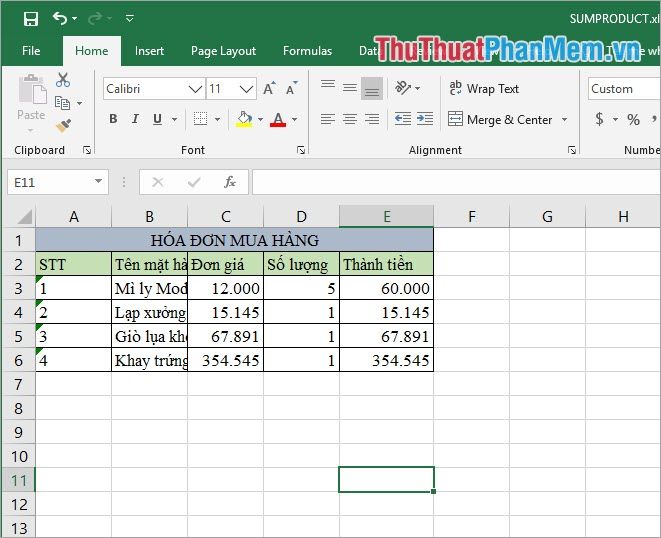Toggle Underline formatting
661x538 pixels.
[x=157, y=119]
